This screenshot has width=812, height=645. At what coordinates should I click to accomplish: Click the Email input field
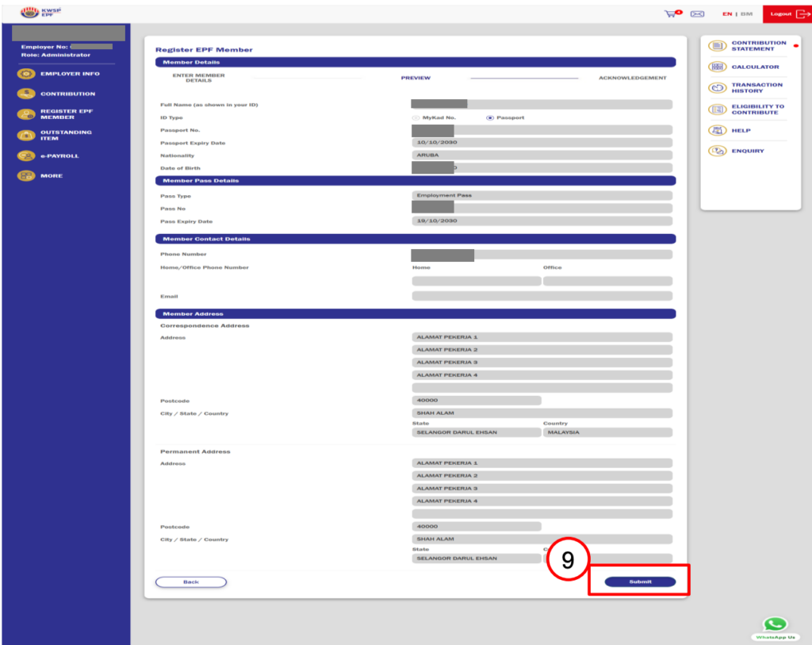point(542,296)
